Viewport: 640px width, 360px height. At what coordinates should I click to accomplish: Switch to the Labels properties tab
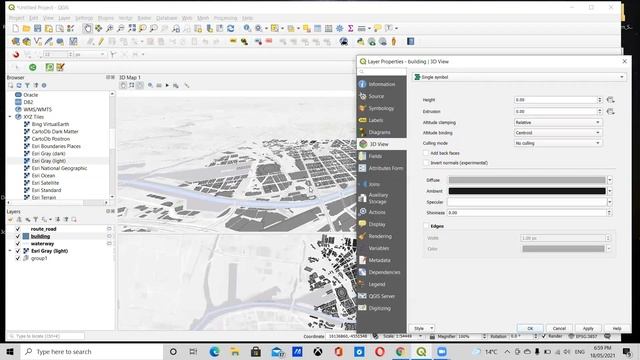[x=382, y=120]
